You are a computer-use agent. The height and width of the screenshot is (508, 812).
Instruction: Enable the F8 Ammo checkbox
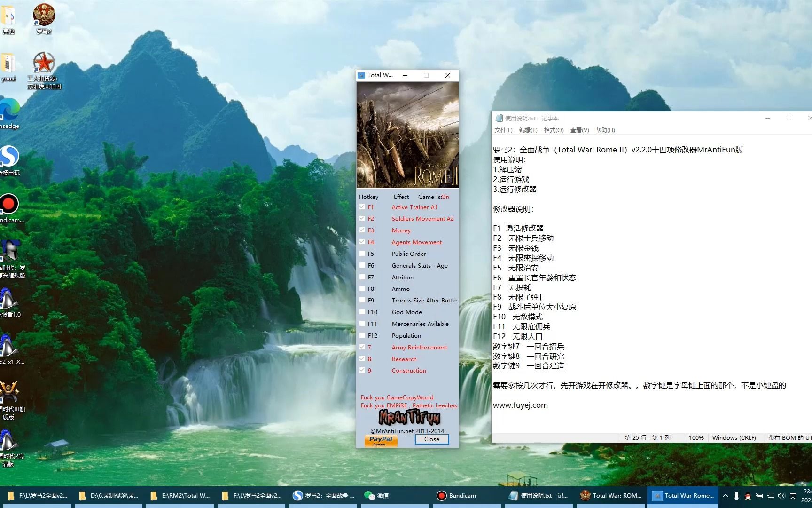[x=362, y=288]
